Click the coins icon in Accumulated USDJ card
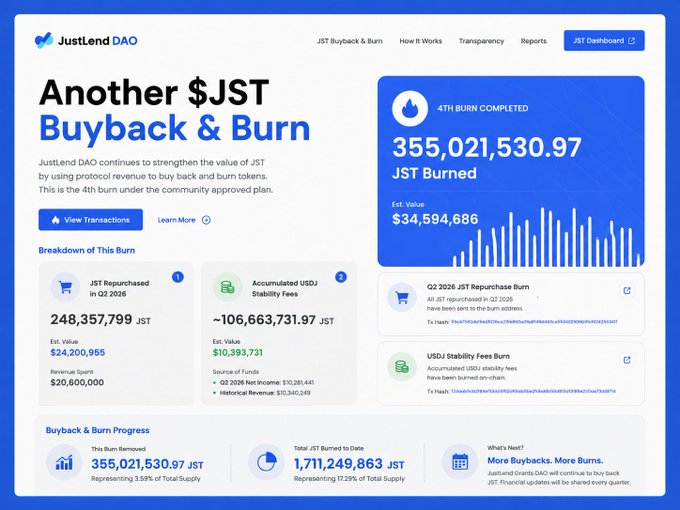 coord(228,287)
